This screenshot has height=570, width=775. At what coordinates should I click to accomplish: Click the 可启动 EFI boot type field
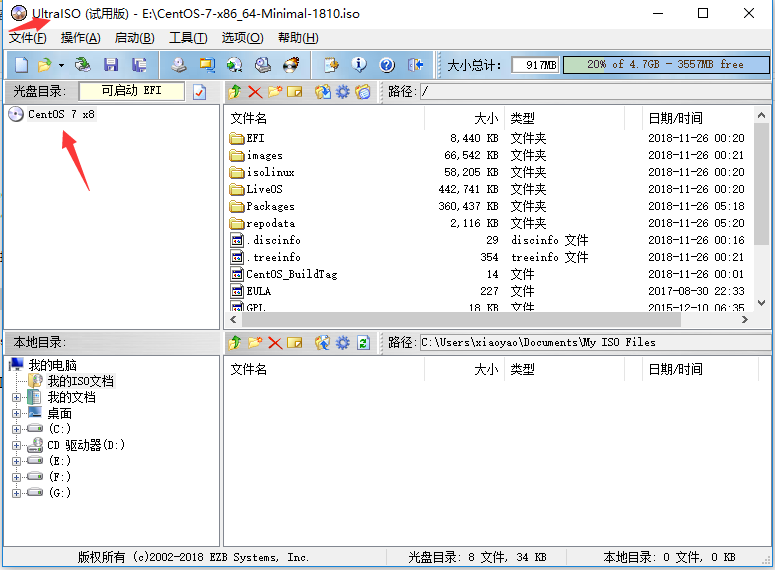131,91
